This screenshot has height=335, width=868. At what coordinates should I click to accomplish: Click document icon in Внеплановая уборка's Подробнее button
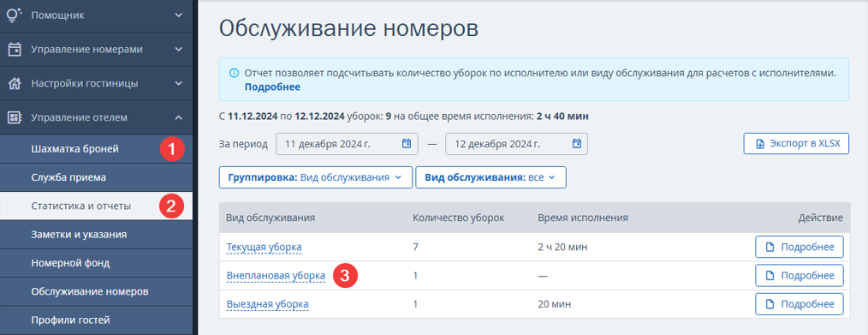click(x=770, y=276)
